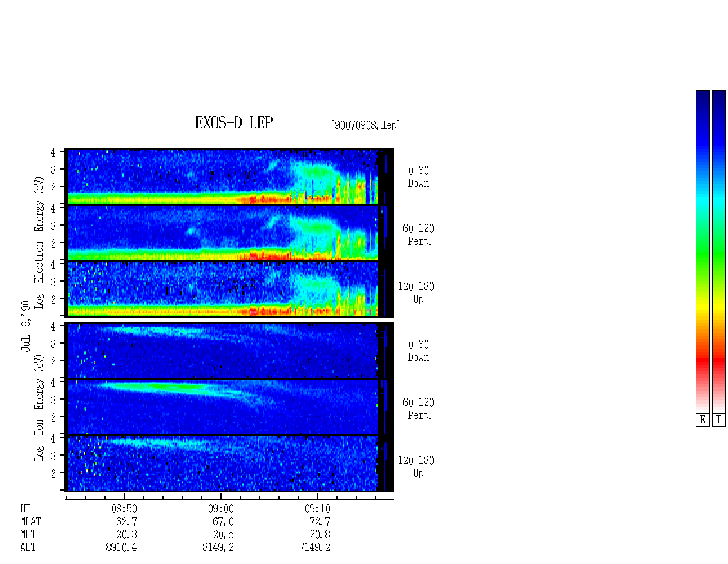The width and height of the screenshot is (728, 564).
Task: Click the UT row label
Action: [26, 509]
